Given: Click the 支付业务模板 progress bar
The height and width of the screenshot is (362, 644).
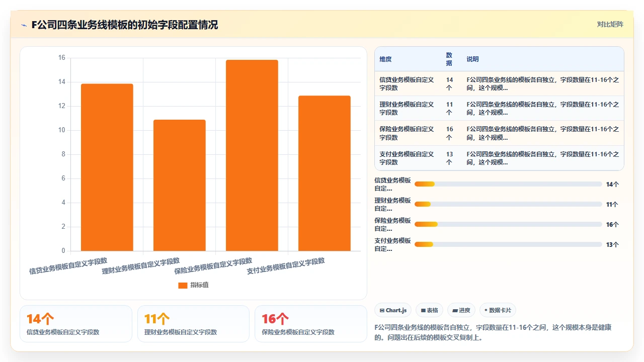Looking at the screenshot, I should [508, 244].
